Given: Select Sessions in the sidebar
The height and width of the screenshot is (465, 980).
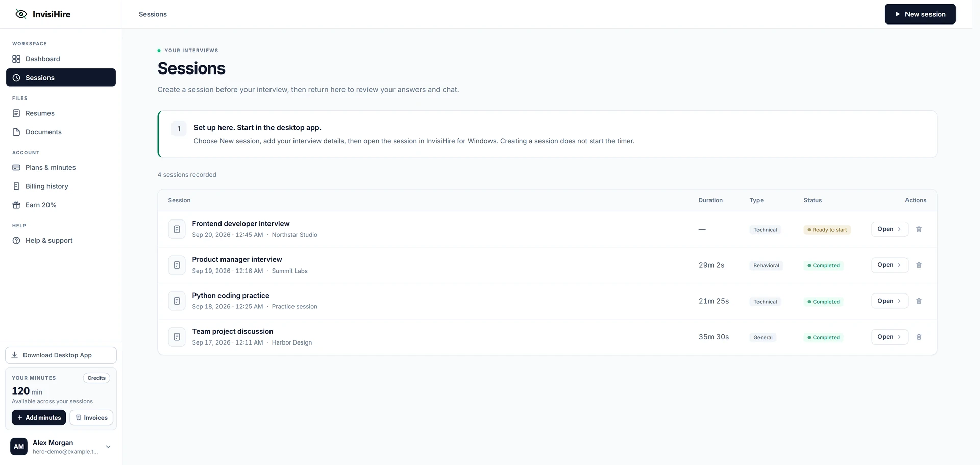Looking at the screenshot, I should pyautogui.click(x=61, y=78).
